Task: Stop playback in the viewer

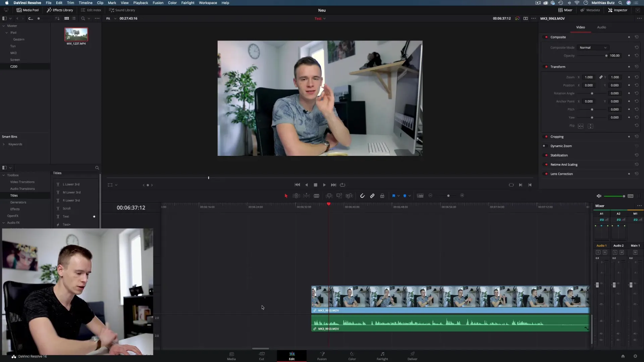Action: pyautogui.click(x=315, y=185)
